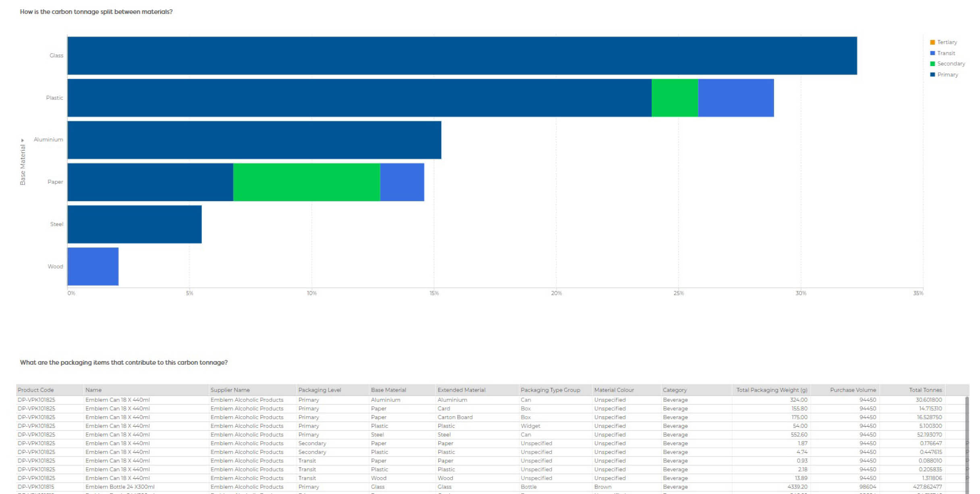Image resolution: width=980 pixels, height=494 pixels.
Task: Expand the Base Material axis arrow
Action: [23, 140]
